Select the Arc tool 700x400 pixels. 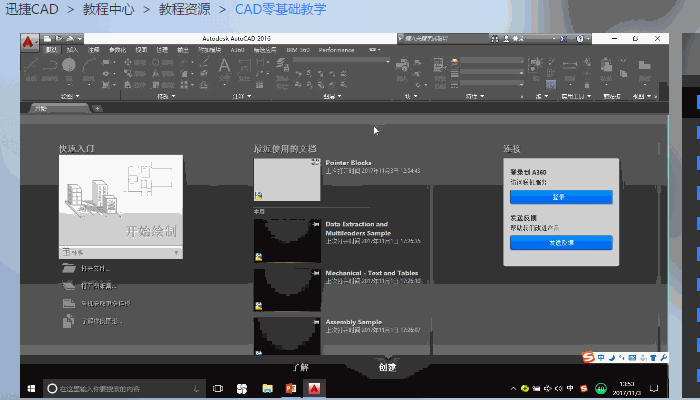point(89,65)
